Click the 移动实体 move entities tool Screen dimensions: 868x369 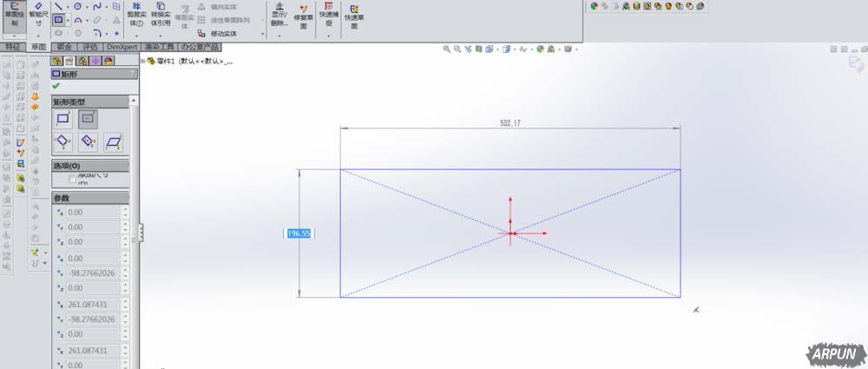[x=218, y=33]
